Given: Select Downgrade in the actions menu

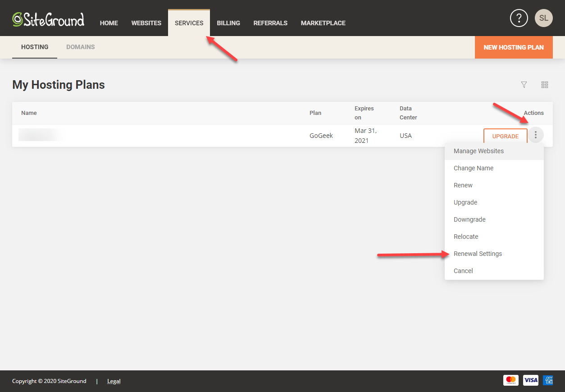Looking at the screenshot, I should (494, 219).
